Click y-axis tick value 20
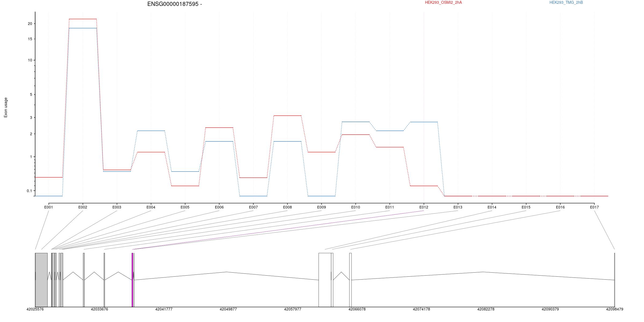 (x=30, y=24)
